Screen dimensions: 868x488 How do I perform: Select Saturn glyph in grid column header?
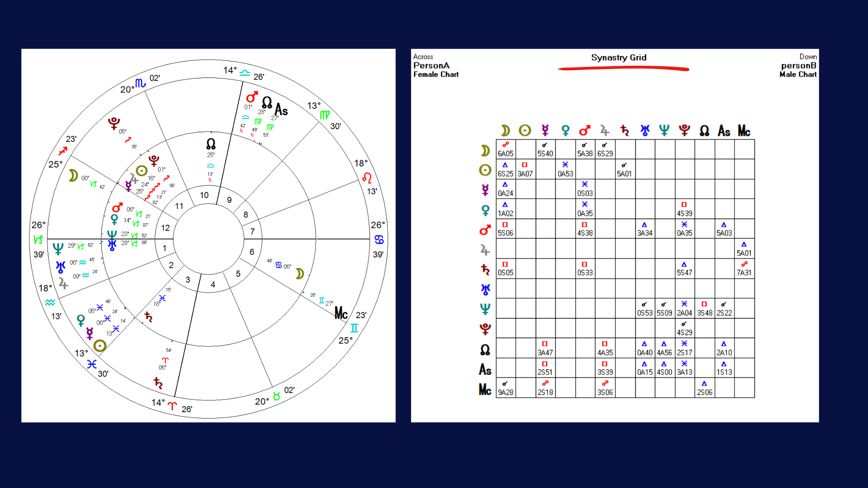[x=625, y=130]
